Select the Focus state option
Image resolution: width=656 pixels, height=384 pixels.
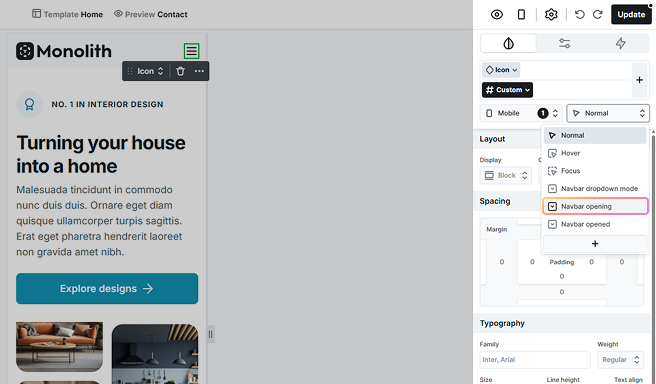(x=594, y=171)
